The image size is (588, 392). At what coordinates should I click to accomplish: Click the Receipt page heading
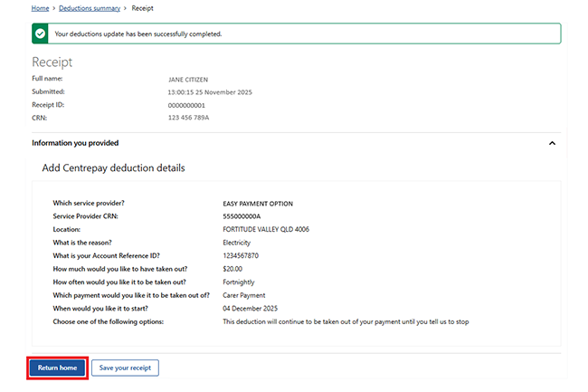point(52,62)
